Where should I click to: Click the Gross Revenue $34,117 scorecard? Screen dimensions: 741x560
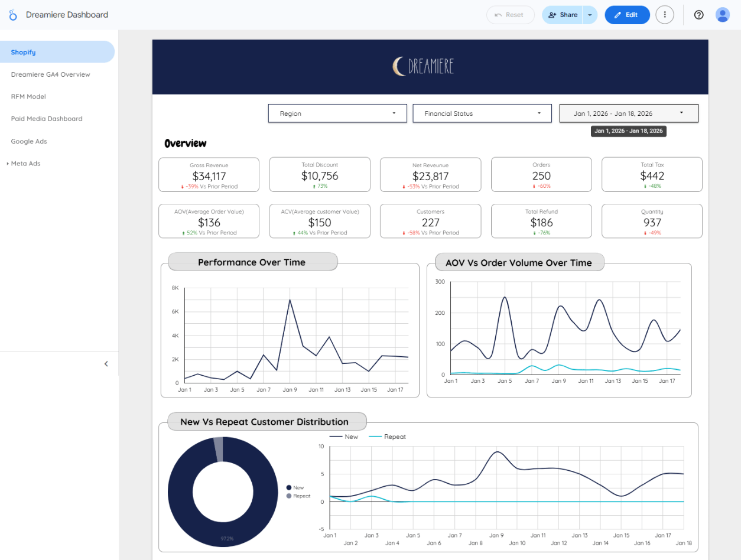(x=209, y=175)
